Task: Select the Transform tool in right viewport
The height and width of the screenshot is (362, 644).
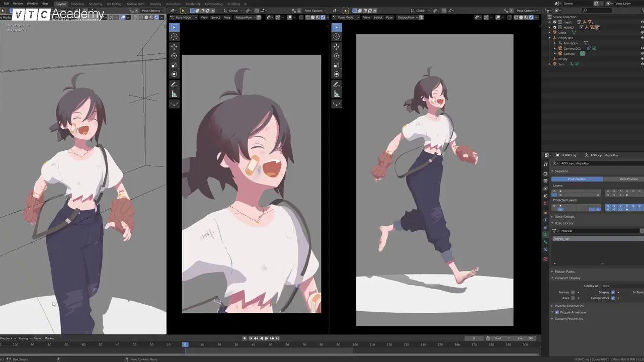Action: [337, 74]
